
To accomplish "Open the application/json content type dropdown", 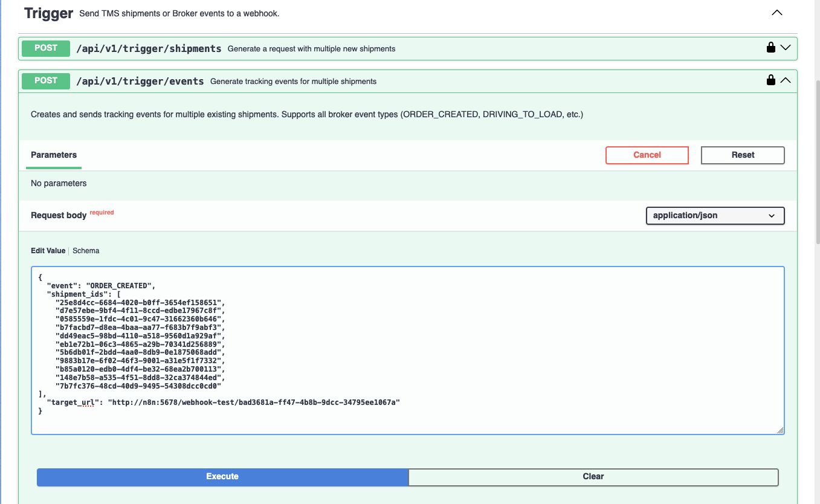I will pos(714,216).
